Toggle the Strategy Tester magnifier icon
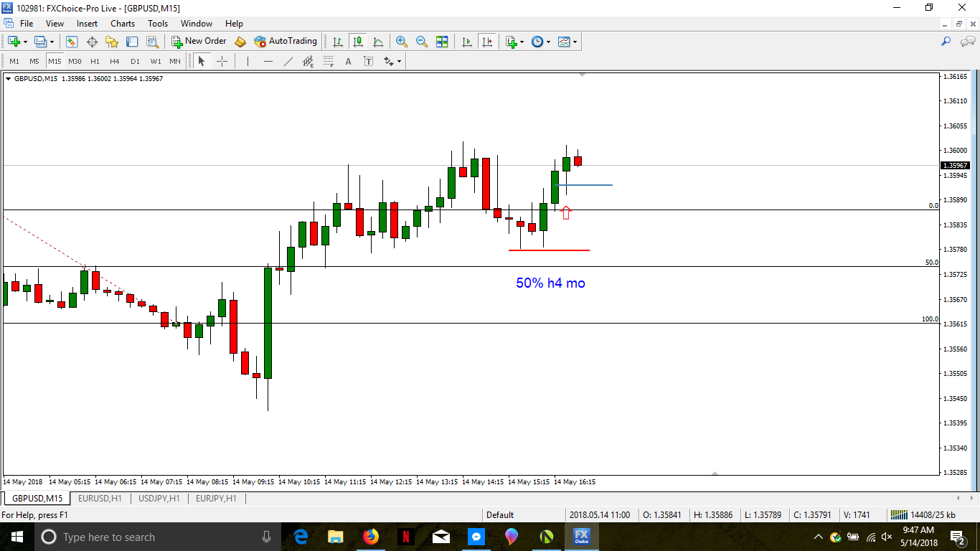980x551 pixels. coord(152,42)
